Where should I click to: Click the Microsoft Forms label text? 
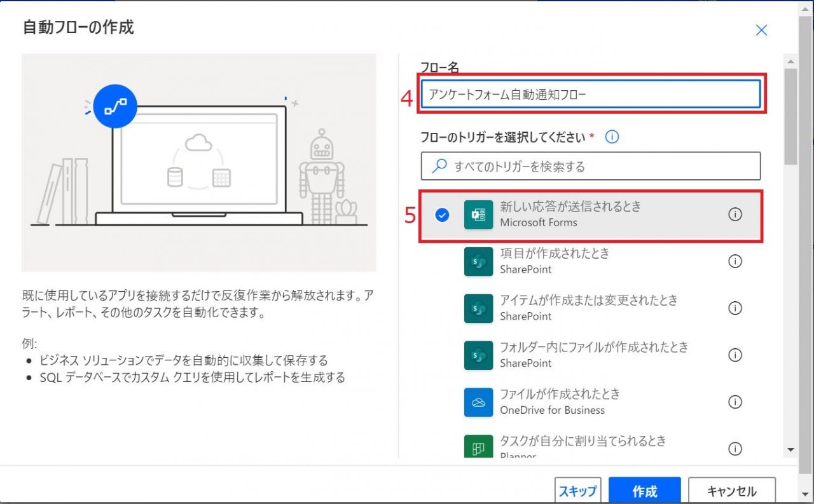[x=539, y=222]
